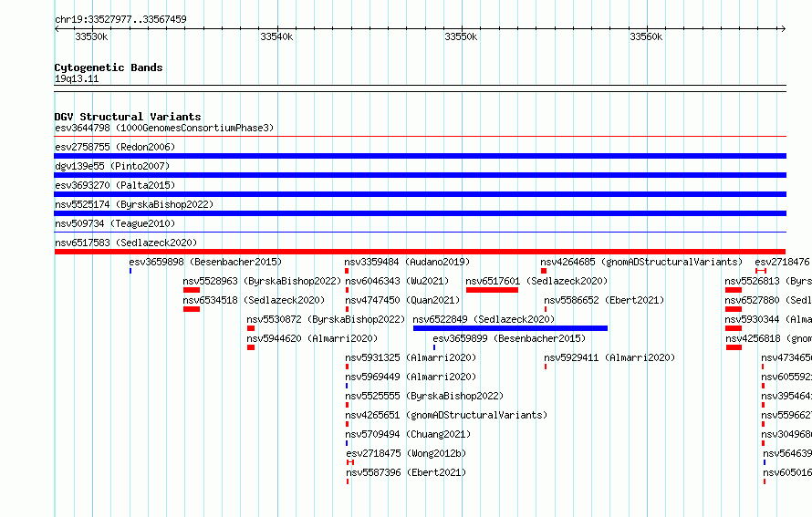The height and width of the screenshot is (517, 812).
Task: Select the nsv5586652 (Ebert2021) label
Action: [x=604, y=300]
